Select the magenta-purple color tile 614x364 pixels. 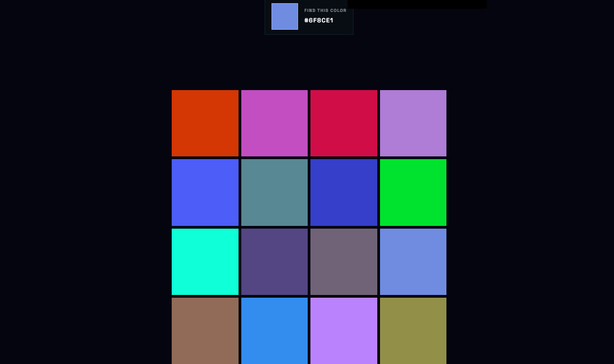click(x=274, y=123)
